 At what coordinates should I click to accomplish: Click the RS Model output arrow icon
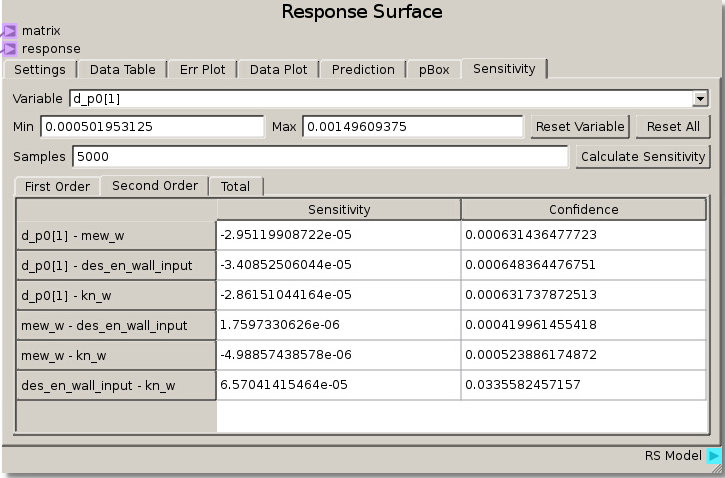(x=714, y=456)
